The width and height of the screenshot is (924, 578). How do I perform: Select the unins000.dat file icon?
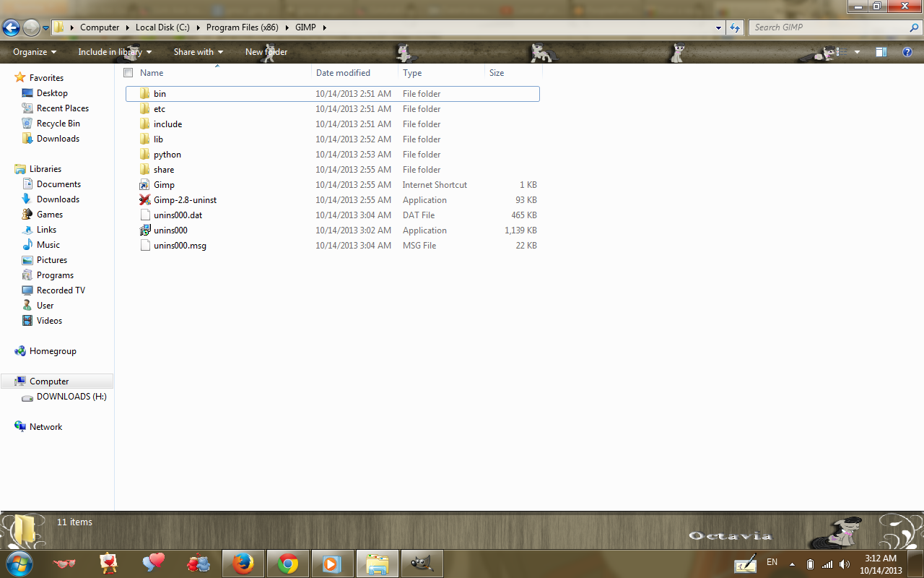pos(145,215)
